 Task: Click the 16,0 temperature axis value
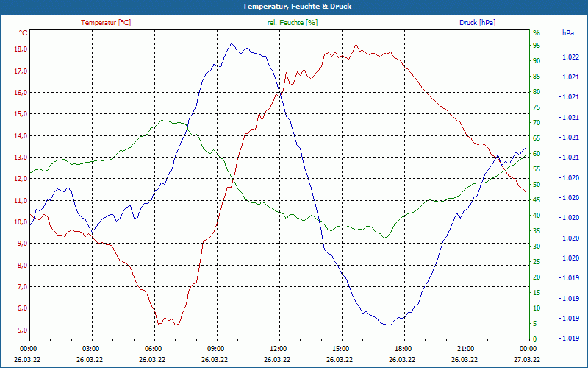[x=21, y=93]
